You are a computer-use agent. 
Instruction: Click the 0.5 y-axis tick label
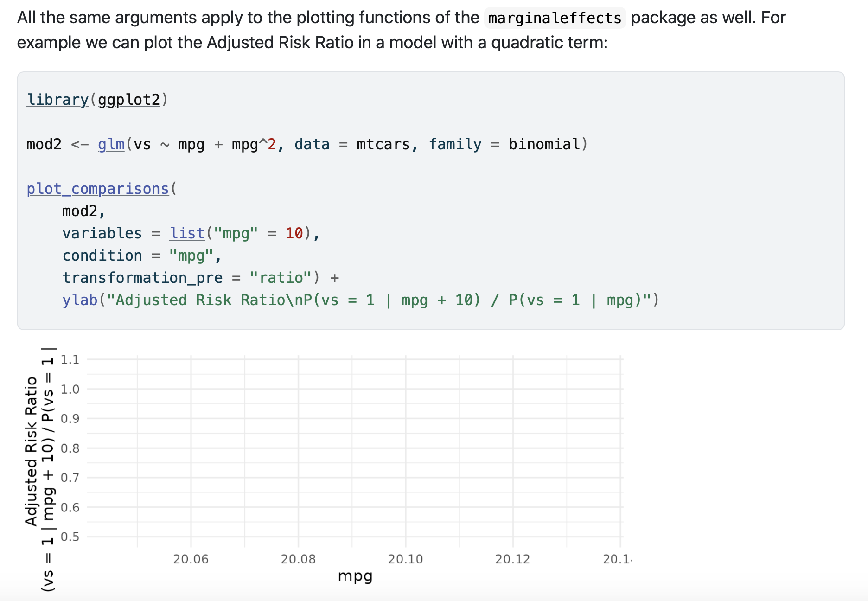tap(70, 537)
